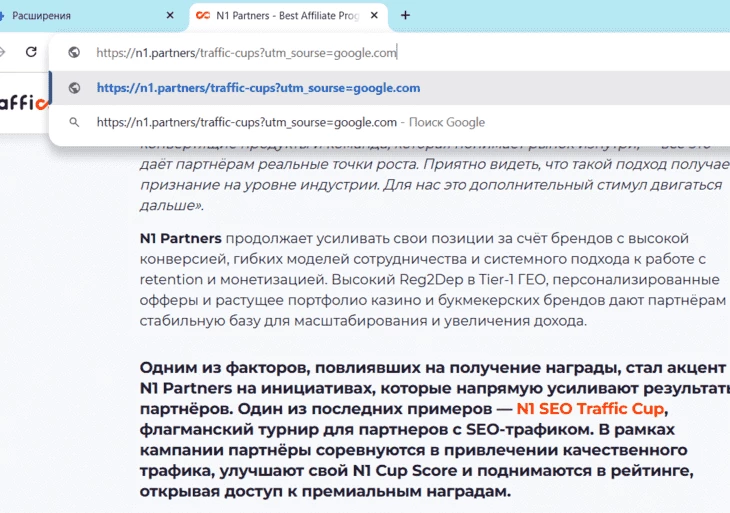Reload the page with the refresh icon
Screen dimensions: 730x513
click(x=32, y=53)
